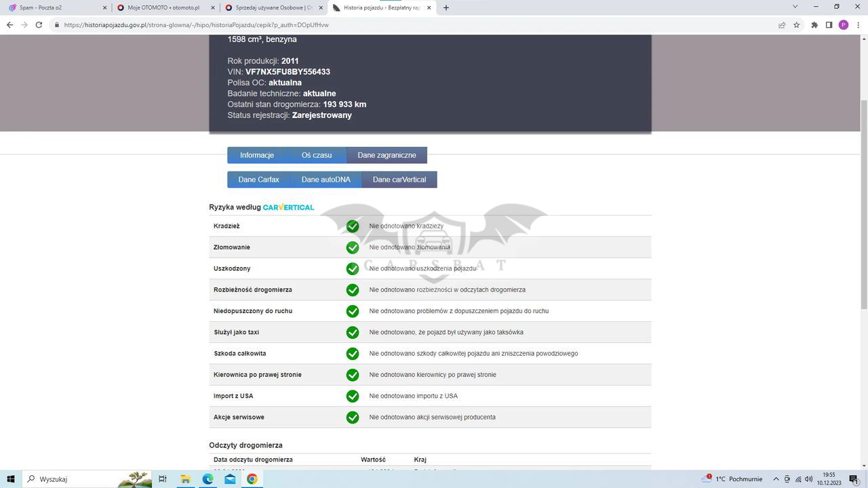Open the Chrome profile avatar
This screenshot has width=868, height=488.
pyautogui.click(x=844, y=25)
